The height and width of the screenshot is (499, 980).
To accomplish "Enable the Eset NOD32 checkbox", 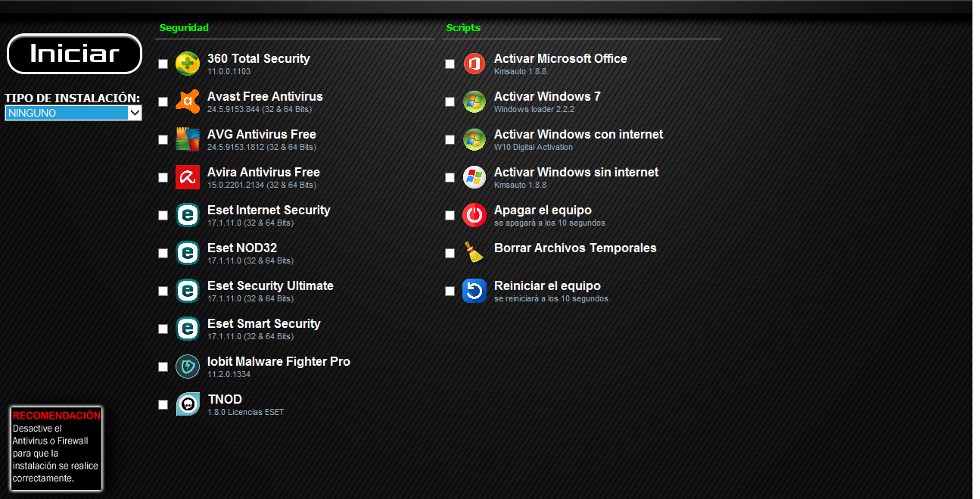I will [163, 254].
